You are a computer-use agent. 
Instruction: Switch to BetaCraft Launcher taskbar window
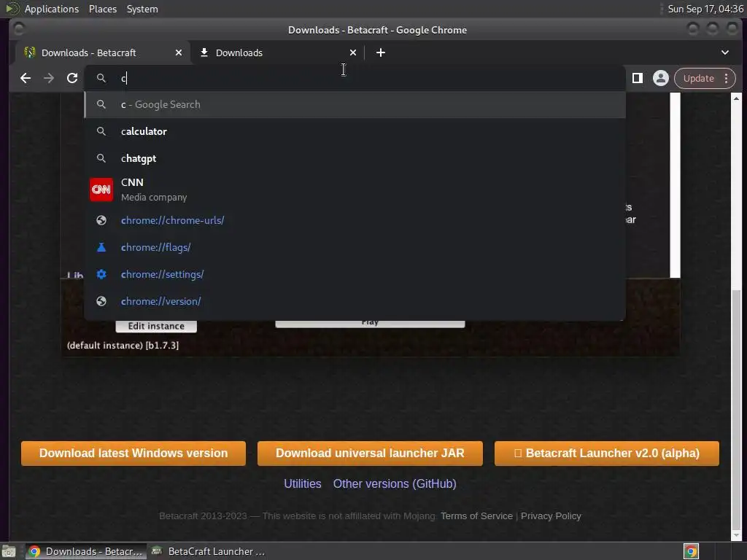[x=208, y=551]
